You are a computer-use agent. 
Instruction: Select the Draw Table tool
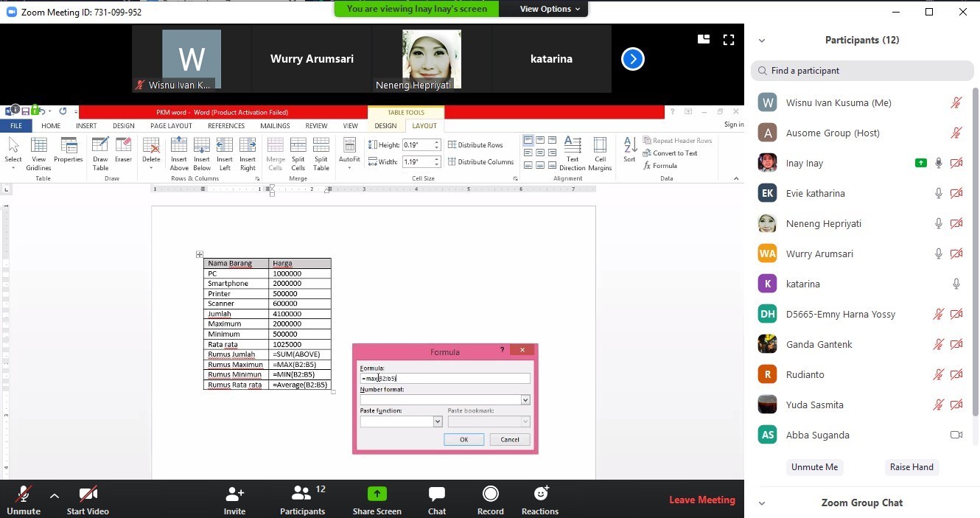(99, 151)
